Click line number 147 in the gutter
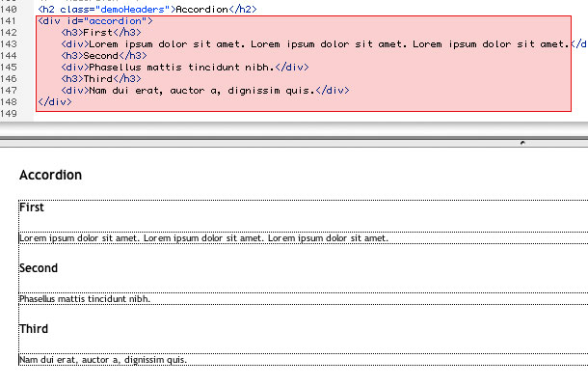Viewport: 588px width, 386px height. (x=9, y=91)
